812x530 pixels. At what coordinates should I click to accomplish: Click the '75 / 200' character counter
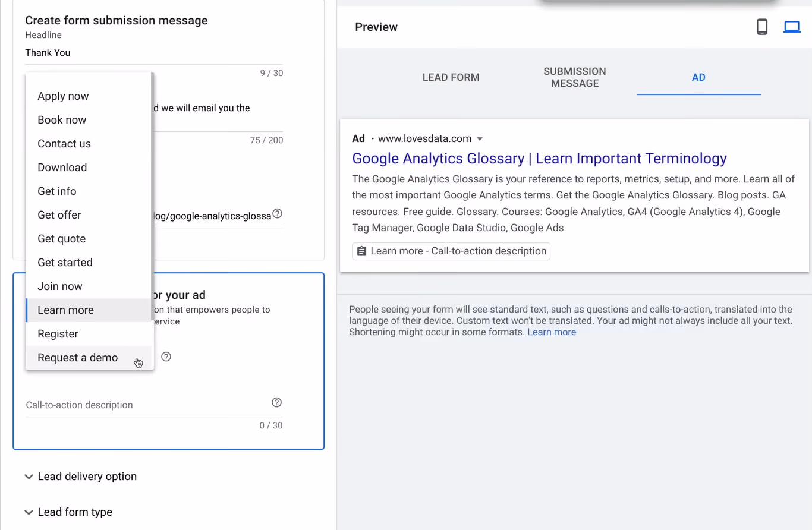click(x=266, y=140)
